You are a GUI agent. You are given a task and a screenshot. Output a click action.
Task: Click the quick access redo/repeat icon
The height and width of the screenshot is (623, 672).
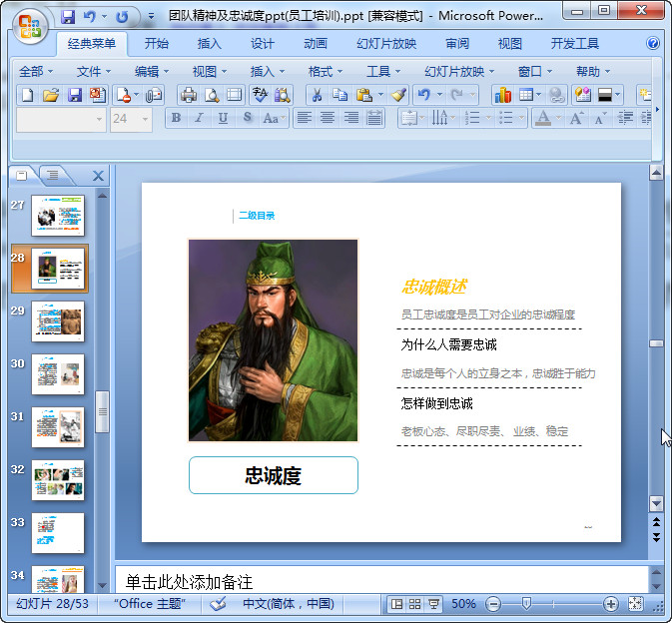click(x=122, y=17)
